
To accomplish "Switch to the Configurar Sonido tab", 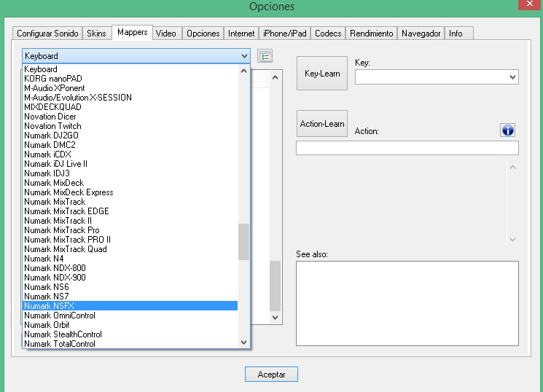I will tap(47, 34).
